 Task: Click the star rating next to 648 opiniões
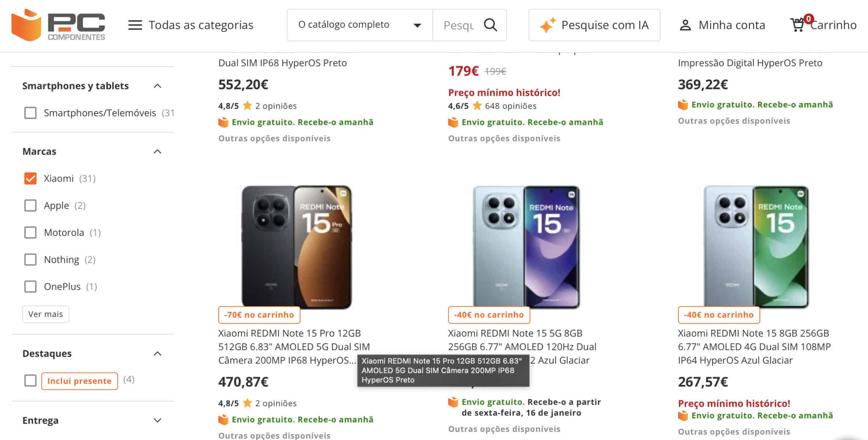(x=477, y=106)
